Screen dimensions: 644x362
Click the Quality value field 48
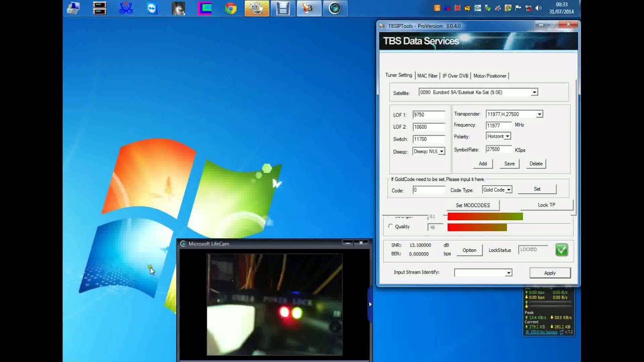435,227
